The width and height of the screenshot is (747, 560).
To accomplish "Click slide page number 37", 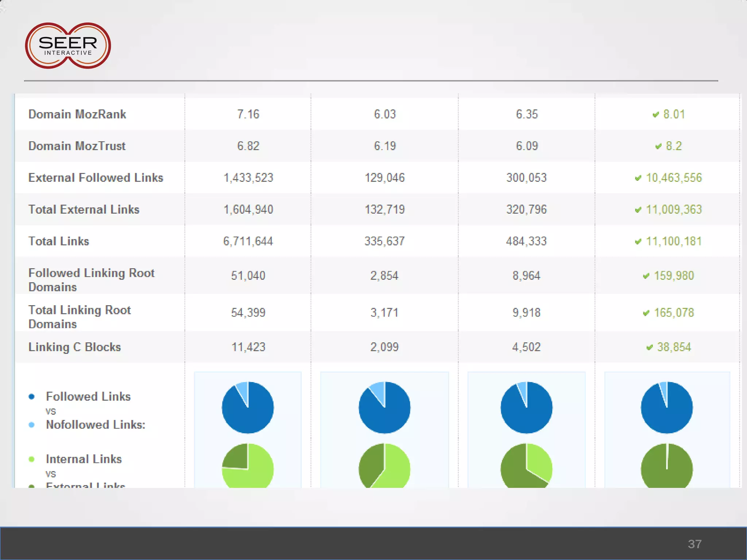I will (694, 544).
